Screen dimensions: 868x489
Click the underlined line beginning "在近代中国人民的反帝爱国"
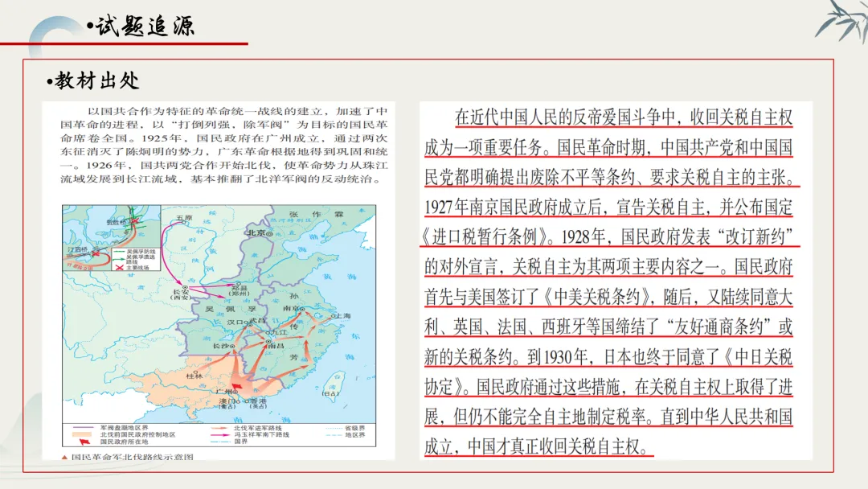tap(624, 117)
